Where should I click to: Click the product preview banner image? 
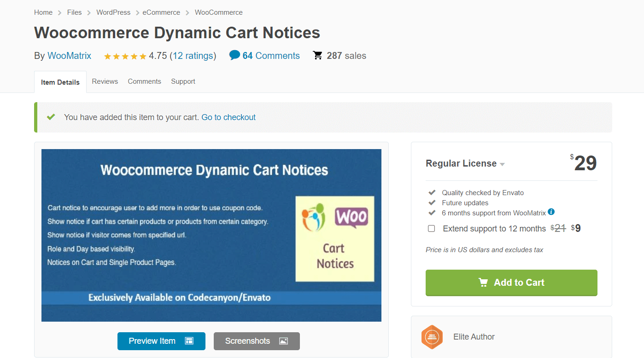click(x=211, y=235)
